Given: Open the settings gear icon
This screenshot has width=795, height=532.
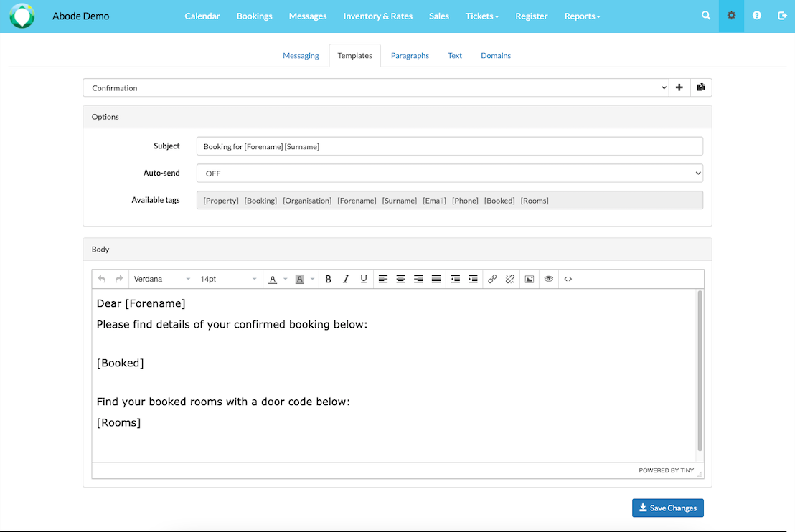Looking at the screenshot, I should (x=731, y=16).
